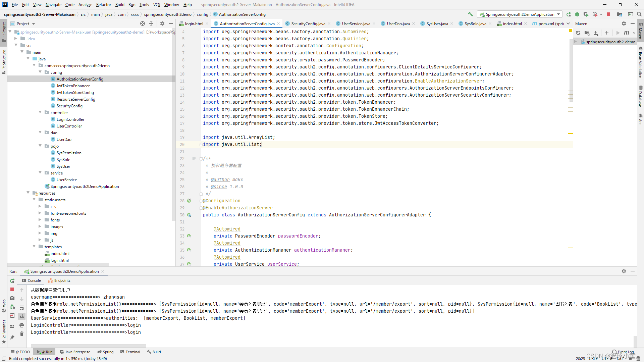Expand springsecurityoauth2-demo Maven node

pos(576,42)
